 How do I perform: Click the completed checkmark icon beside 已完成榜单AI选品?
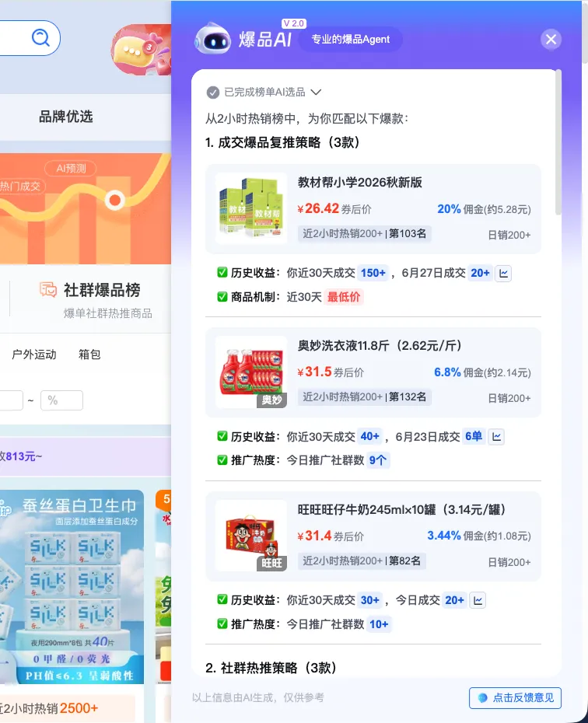point(212,93)
